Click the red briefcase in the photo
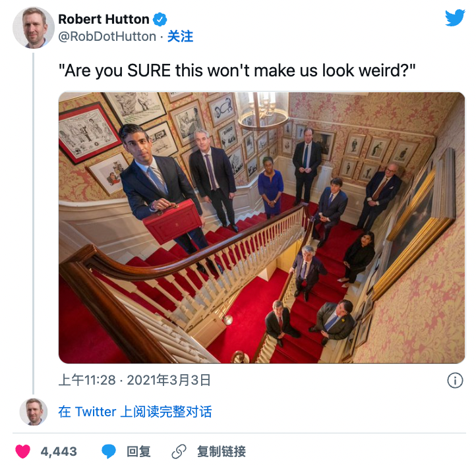Image resolution: width=476 pixels, height=465 pixels. click(172, 220)
